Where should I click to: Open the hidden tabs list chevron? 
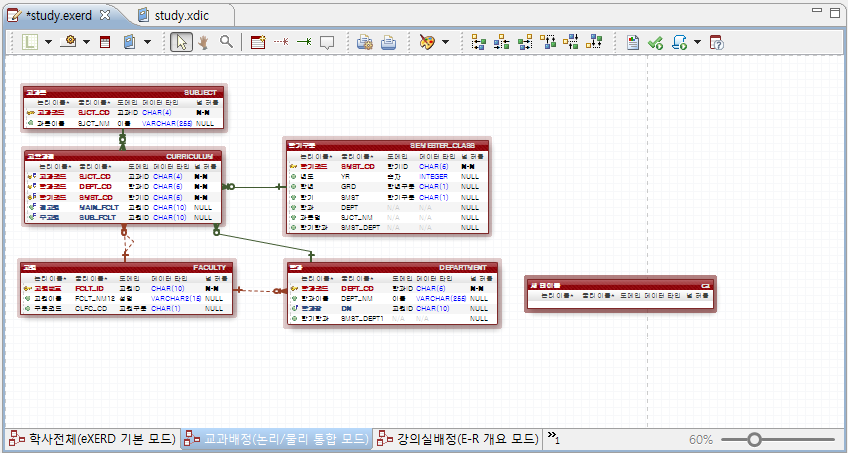pyautogui.click(x=554, y=436)
